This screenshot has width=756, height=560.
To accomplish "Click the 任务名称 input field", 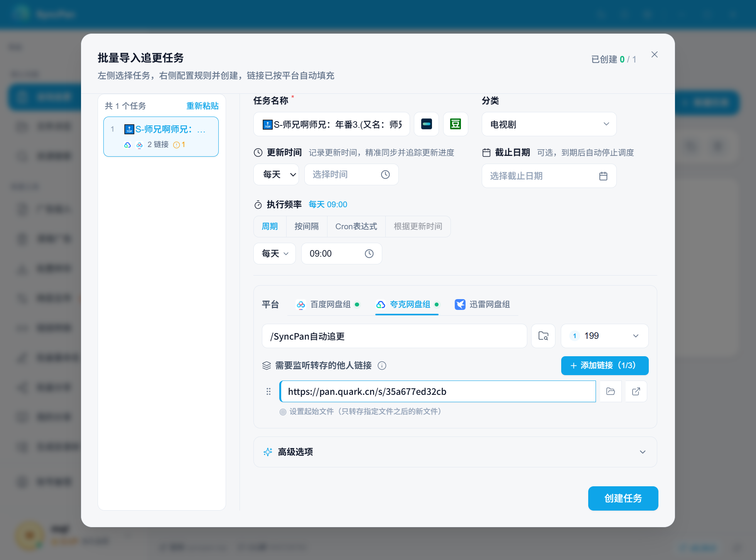I will click(x=332, y=124).
